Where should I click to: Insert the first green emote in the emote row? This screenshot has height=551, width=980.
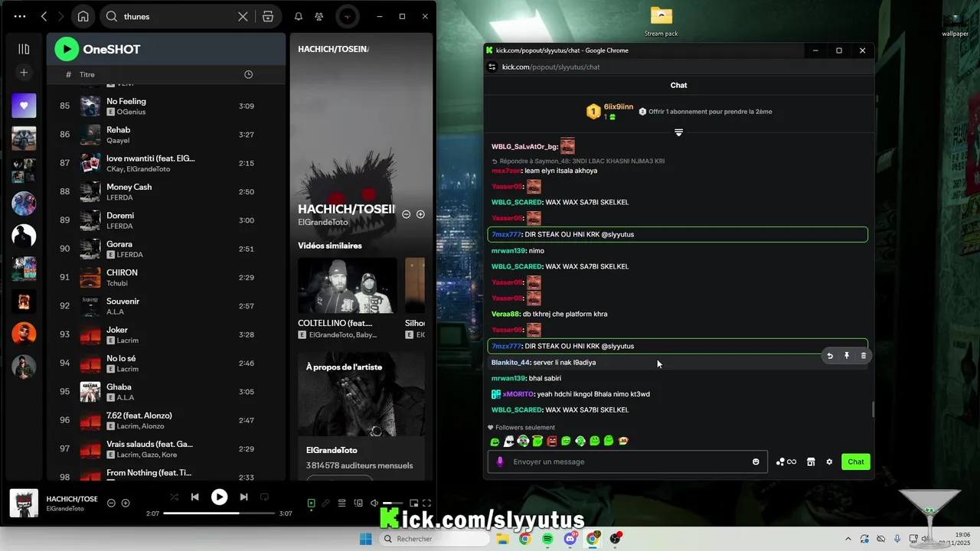pos(495,441)
